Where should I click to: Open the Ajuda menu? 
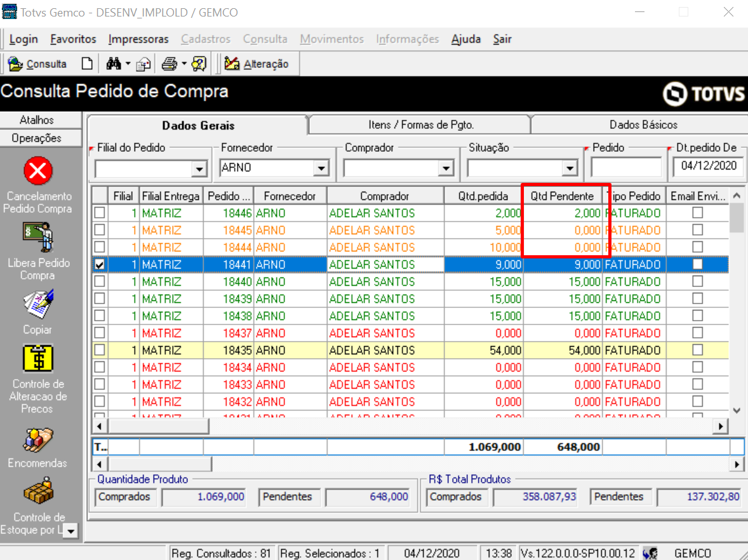pyautogui.click(x=466, y=39)
